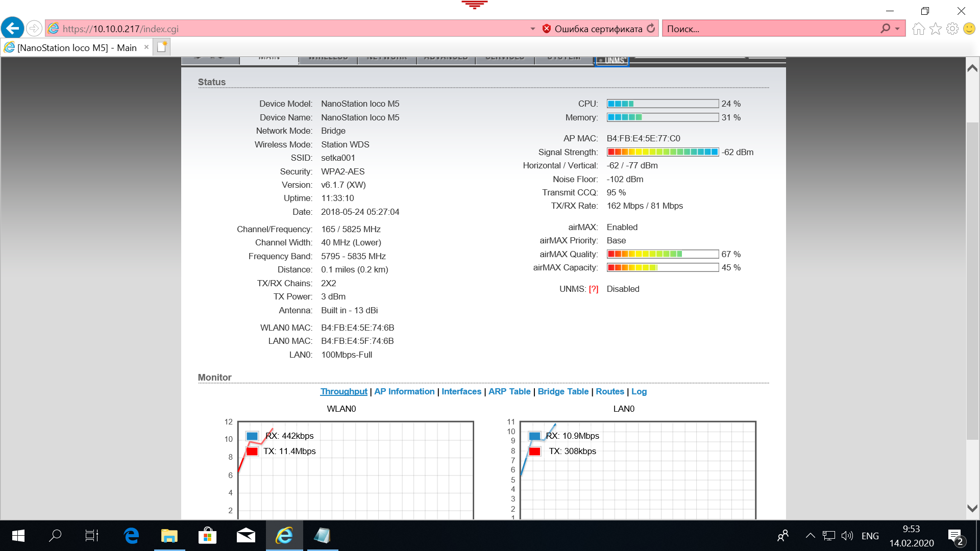980x551 pixels.
Task: Open the Bridge Table link
Action: click(563, 391)
